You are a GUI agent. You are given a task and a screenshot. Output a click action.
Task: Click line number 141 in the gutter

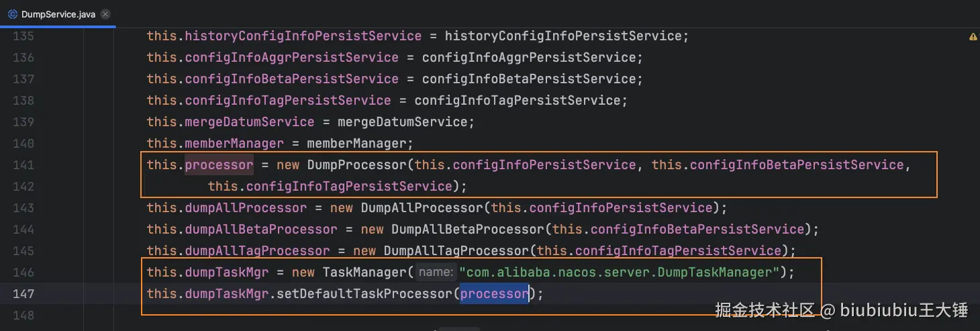[23, 165]
